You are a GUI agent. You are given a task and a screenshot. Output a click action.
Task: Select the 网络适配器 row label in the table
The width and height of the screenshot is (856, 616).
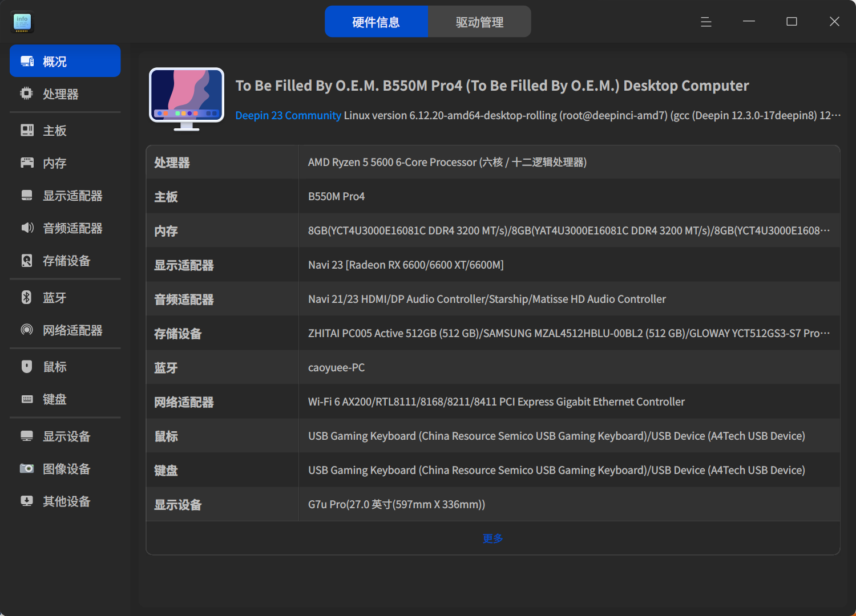coord(184,402)
